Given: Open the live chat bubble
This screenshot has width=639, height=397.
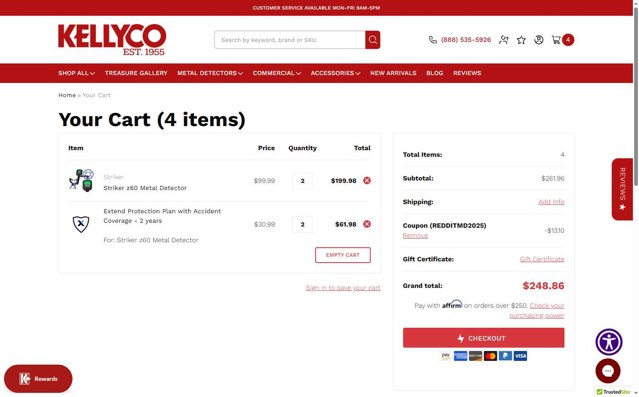Looking at the screenshot, I should [x=608, y=371].
